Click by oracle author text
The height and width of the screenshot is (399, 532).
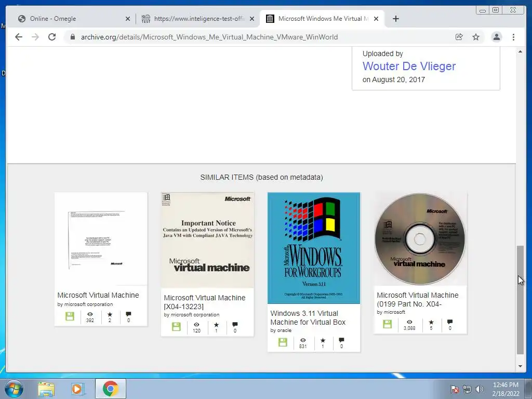tap(281, 330)
